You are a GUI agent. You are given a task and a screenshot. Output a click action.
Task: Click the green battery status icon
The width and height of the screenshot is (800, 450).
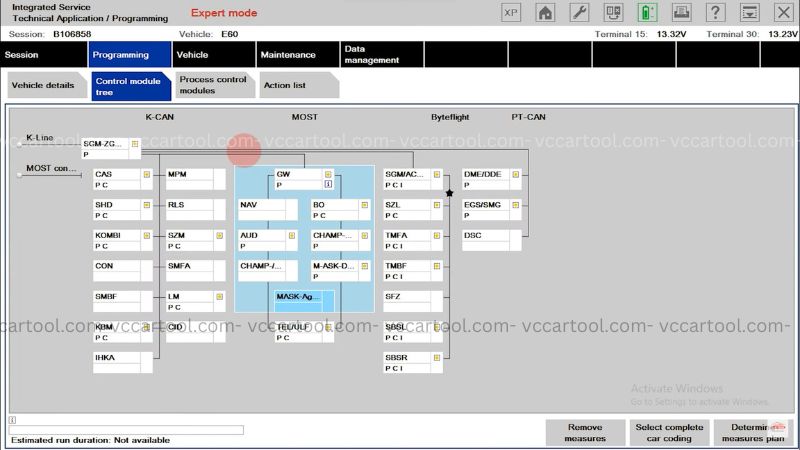coord(647,13)
